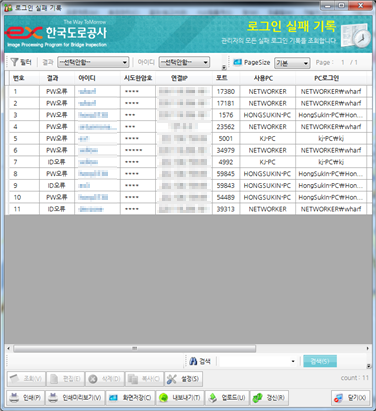Click 닫기(X) close button at bottom
Screen dimensions: 376x411
pos(351,398)
